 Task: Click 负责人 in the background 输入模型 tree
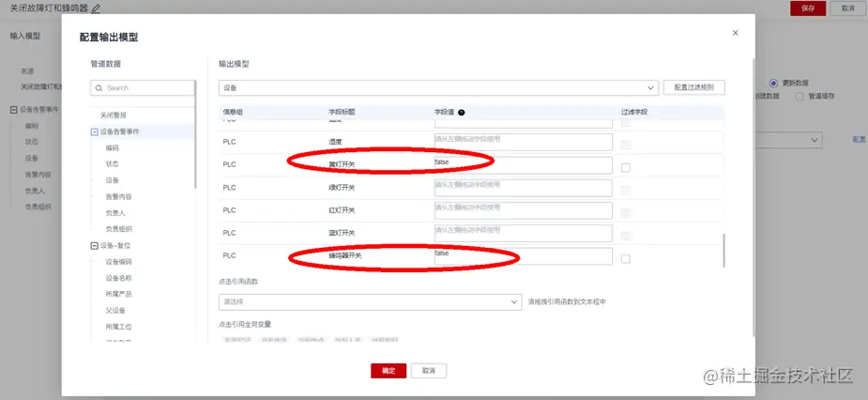point(35,191)
